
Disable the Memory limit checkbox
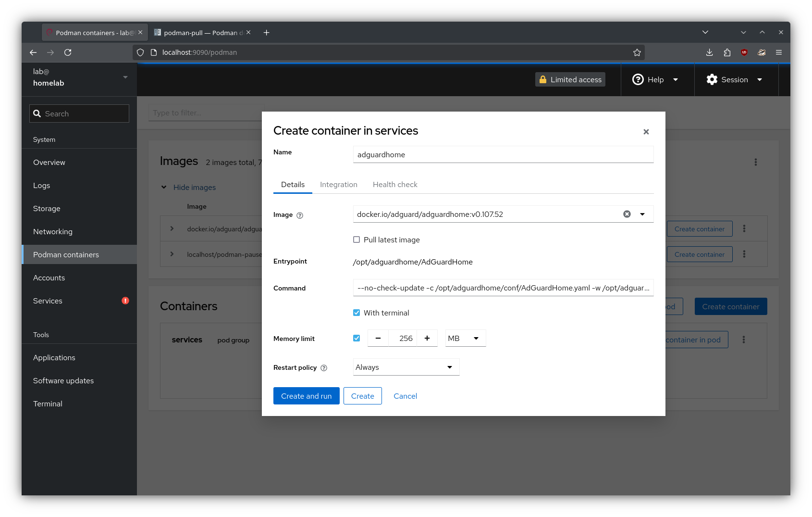click(x=357, y=338)
